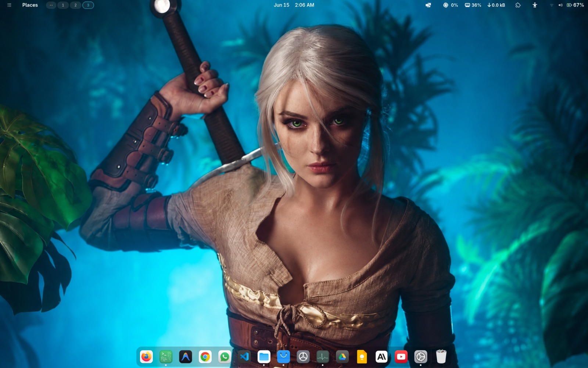588x368 pixels.
Task: Click the network download 0.0 kB indicator
Action: (496, 5)
